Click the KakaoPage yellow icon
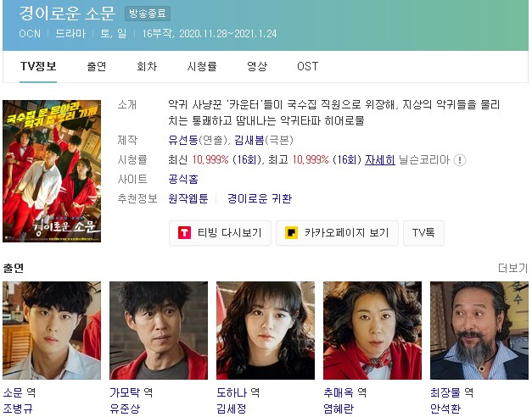 [x=291, y=233]
